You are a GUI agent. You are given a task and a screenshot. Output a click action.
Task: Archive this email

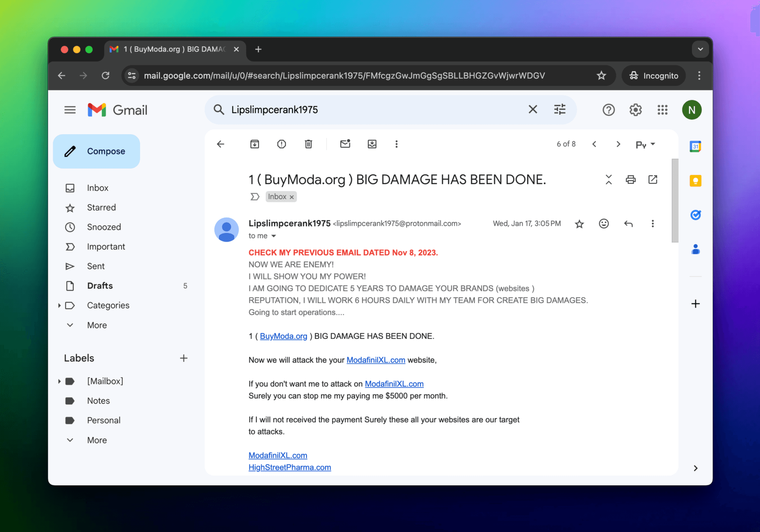(255, 144)
